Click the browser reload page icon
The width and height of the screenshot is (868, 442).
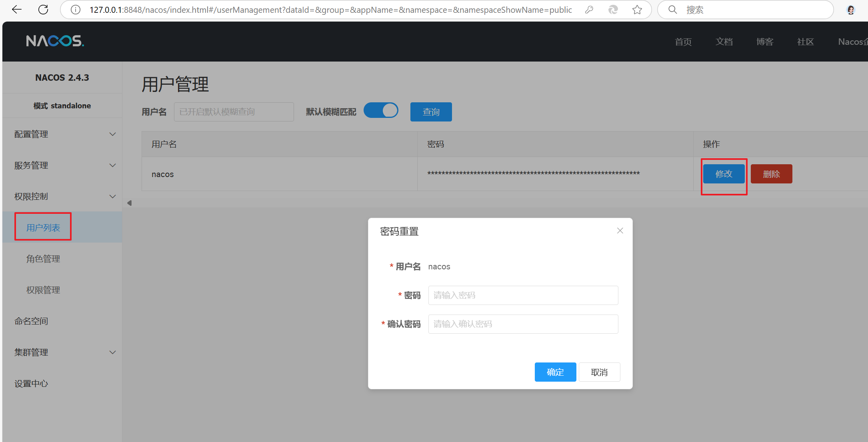coord(43,10)
